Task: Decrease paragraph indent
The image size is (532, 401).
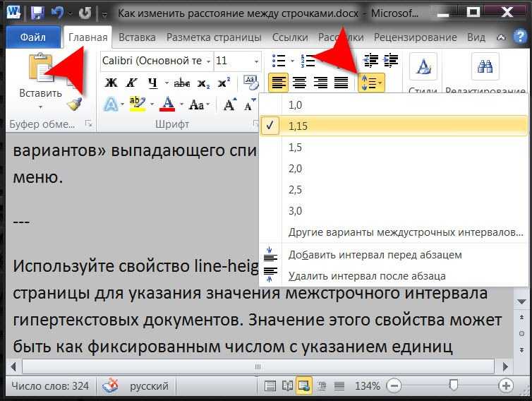Action: (370, 61)
